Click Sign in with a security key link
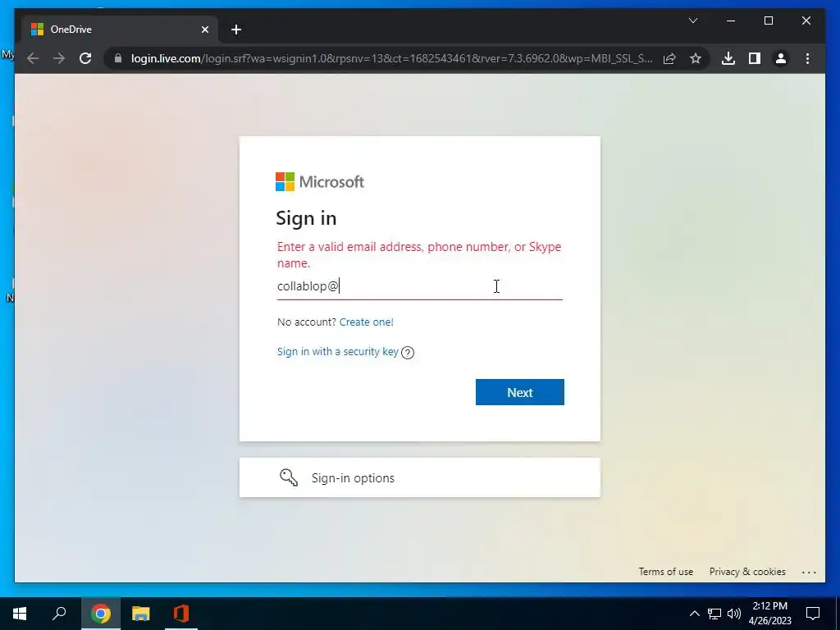The image size is (840, 630). pyautogui.click(x=337, y=351)
